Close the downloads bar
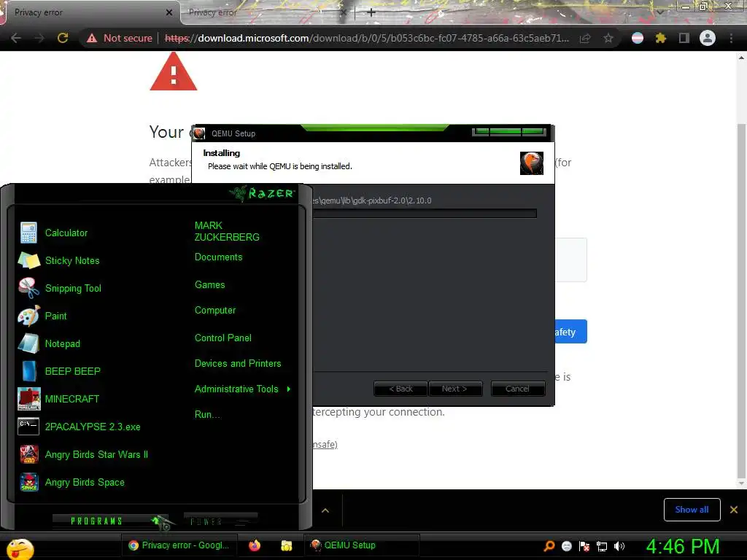747x560 pixels. point(734,510)
